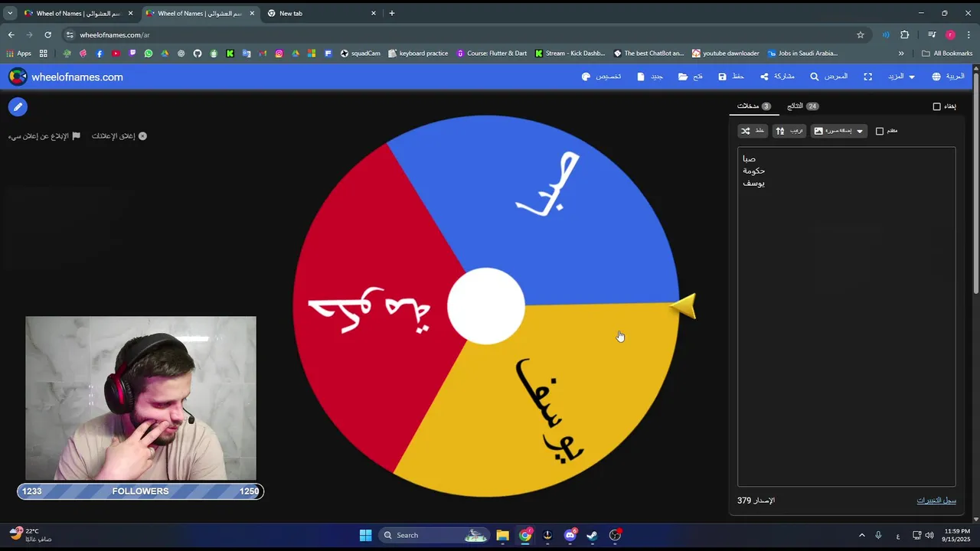
Task: Open the browser extensions puzzle icon
Action: point(904,34)
